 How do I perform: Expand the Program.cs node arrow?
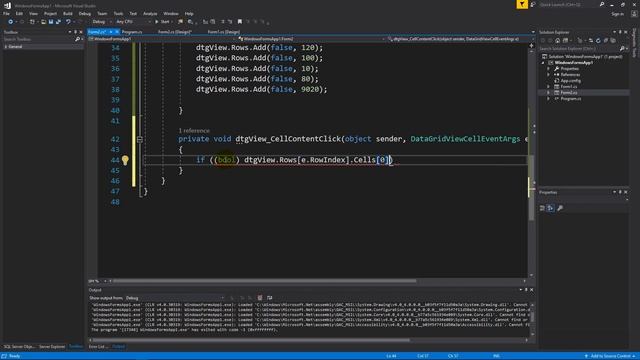click(549, 99)
